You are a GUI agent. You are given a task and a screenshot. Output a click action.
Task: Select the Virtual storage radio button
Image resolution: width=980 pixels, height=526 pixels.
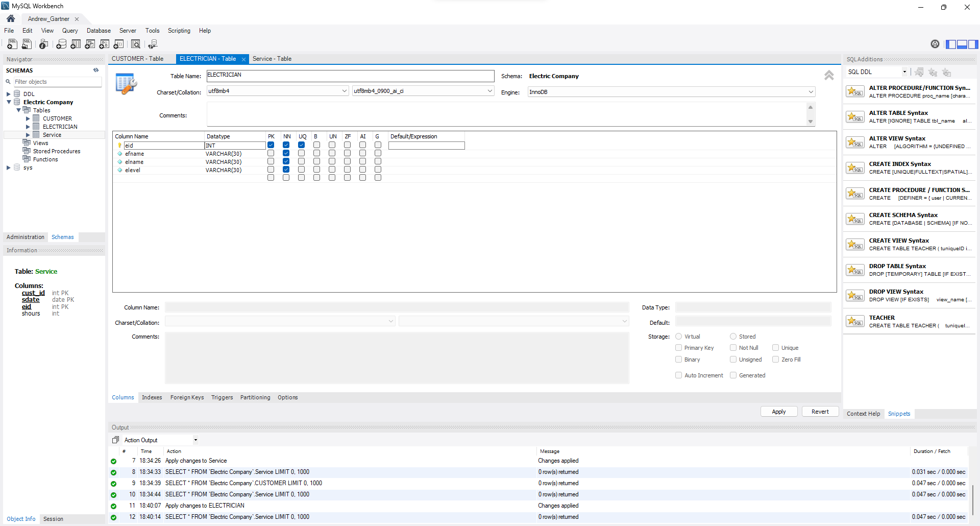coord(679,337)
